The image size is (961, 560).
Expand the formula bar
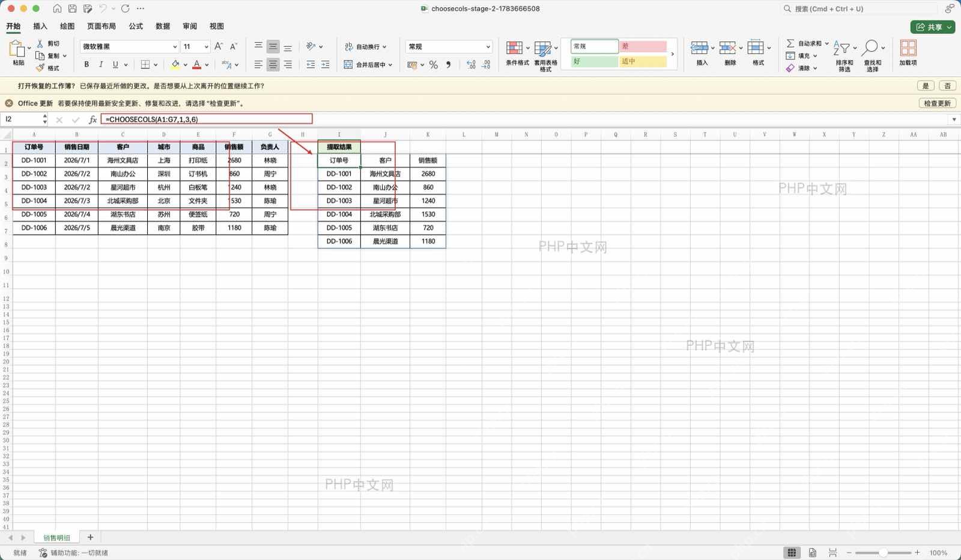954,119
